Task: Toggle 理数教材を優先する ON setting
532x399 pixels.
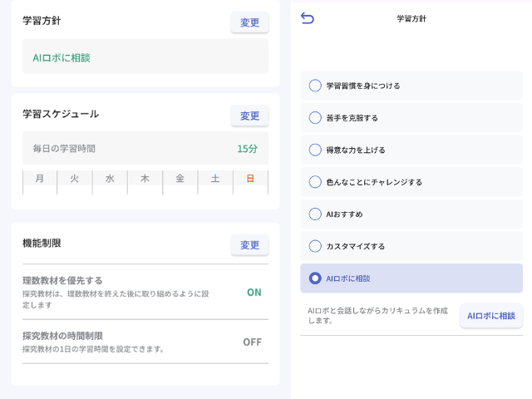Action: [x=254, y=293]
